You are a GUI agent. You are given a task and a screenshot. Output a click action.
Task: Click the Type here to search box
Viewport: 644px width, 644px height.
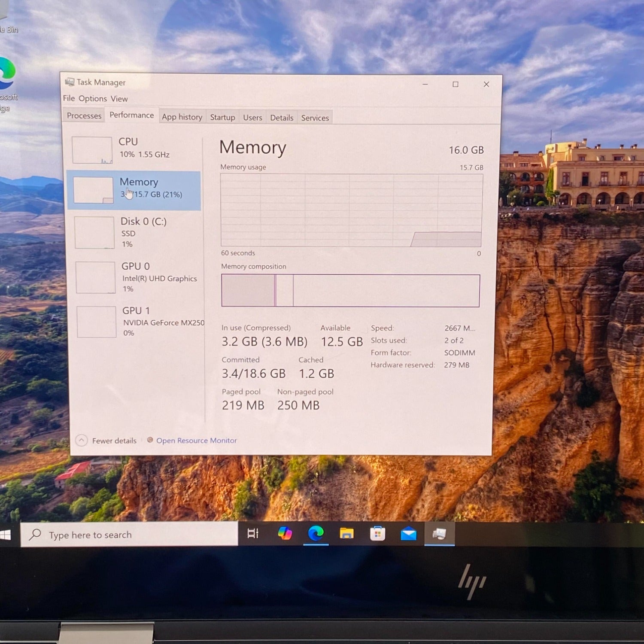coord(129,535)
